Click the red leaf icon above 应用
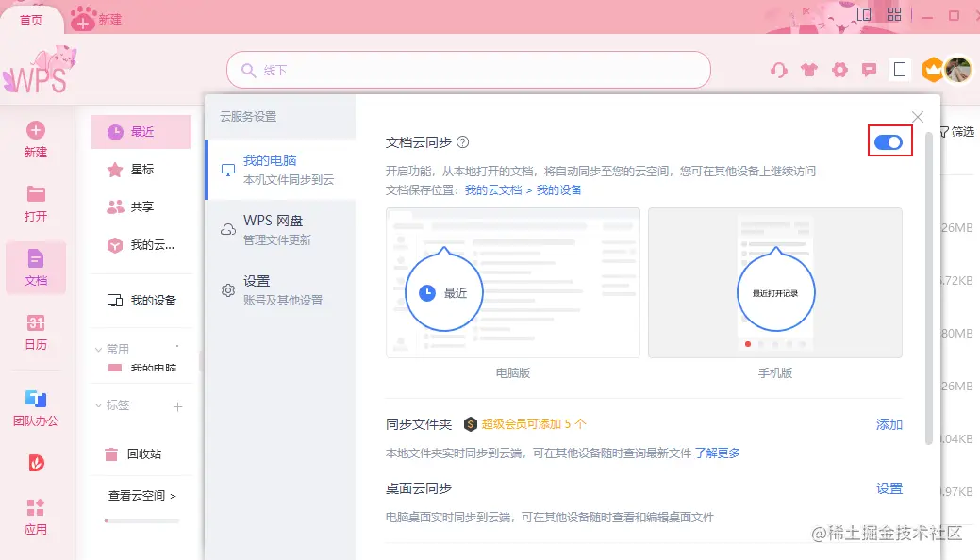Viewport: 980px width, 560px height. (36, 463)
